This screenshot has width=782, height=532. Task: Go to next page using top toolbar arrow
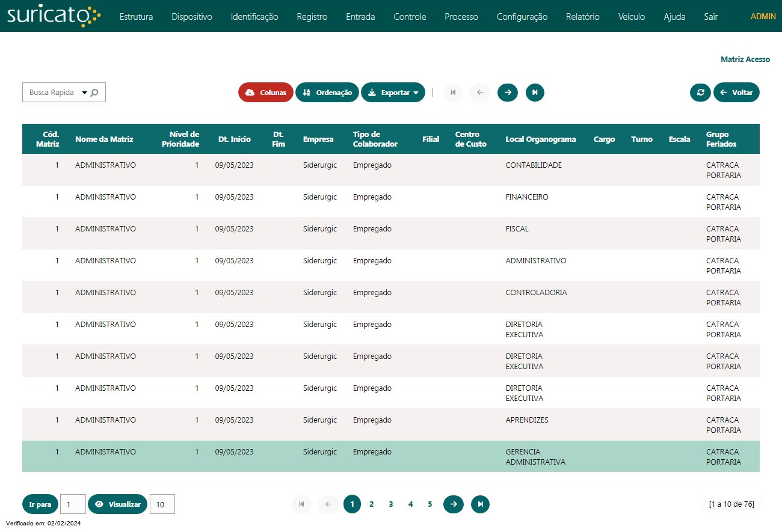point(508,93)
